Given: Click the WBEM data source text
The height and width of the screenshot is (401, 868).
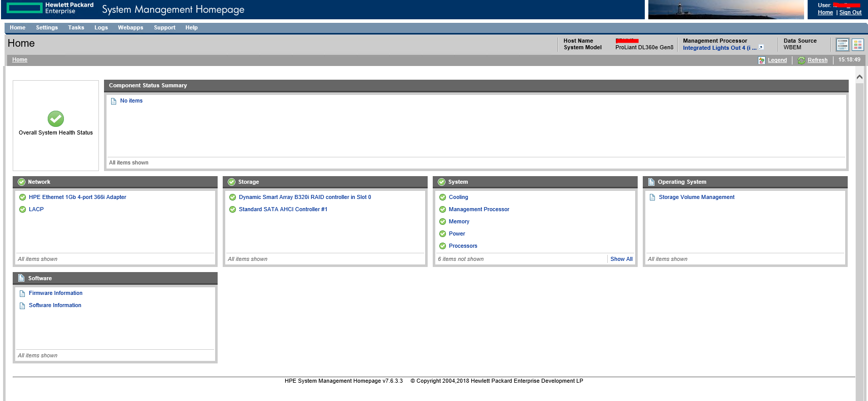Looking at the screenshot, I should 792,48.
